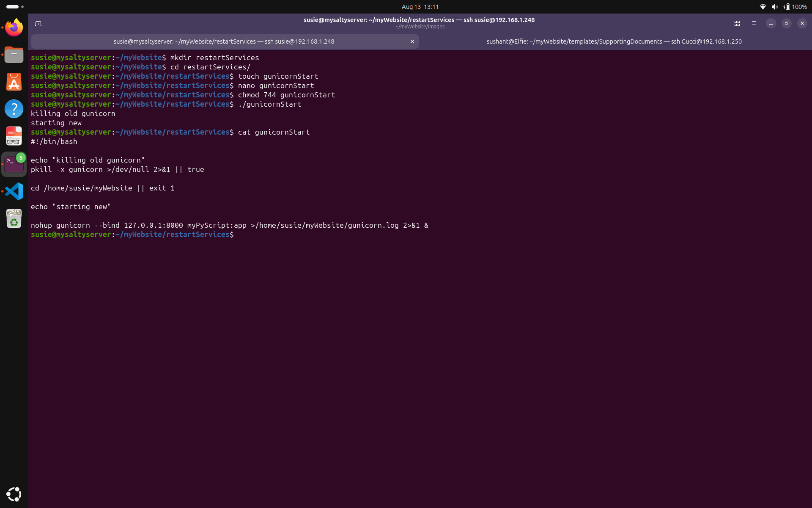Show applications via Ubuntu logo button
The image size is (812, 508).
click(14, 494)
